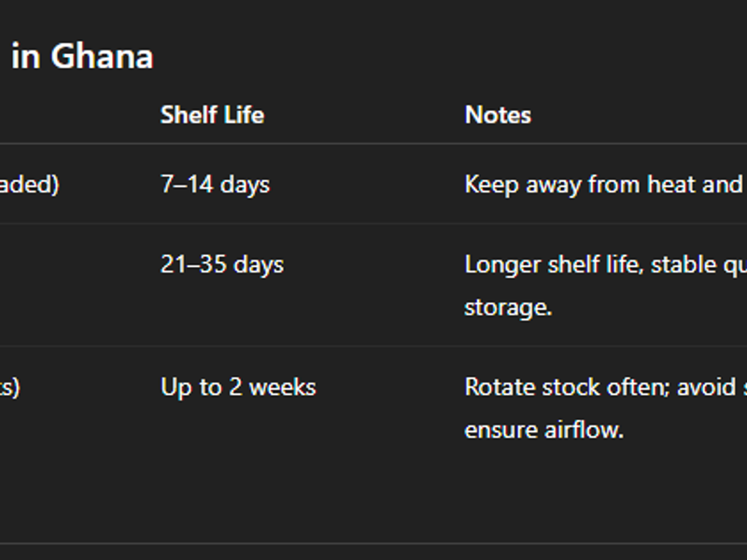Click the word "storage." in the notes
This screenshot has height=560, width=747.
coord(508,307)
